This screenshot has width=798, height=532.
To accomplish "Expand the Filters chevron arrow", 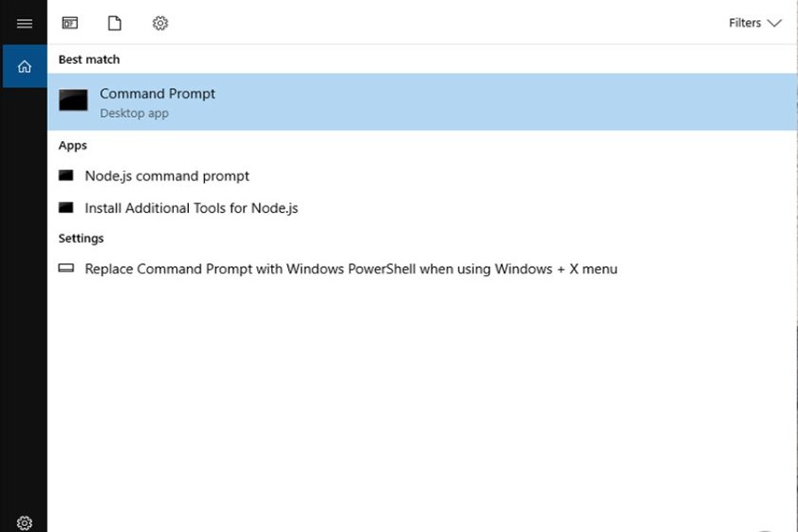I will pos(774,23).
